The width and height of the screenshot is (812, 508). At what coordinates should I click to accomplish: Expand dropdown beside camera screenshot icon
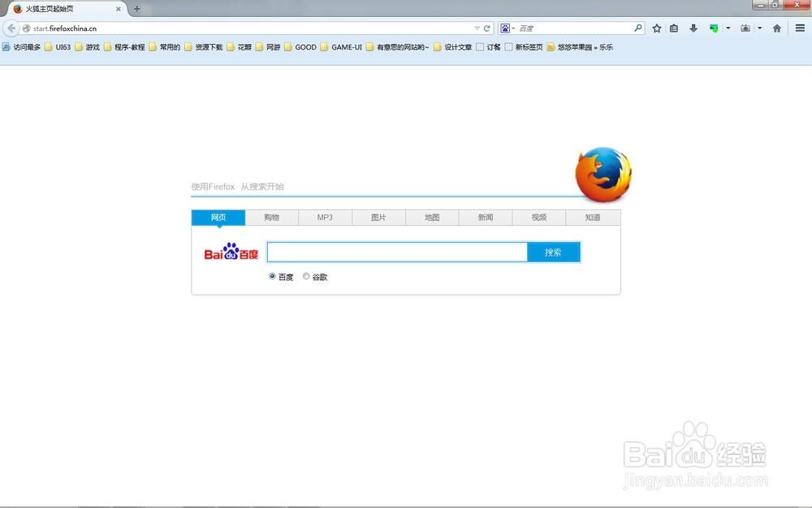tap(760, 28)
